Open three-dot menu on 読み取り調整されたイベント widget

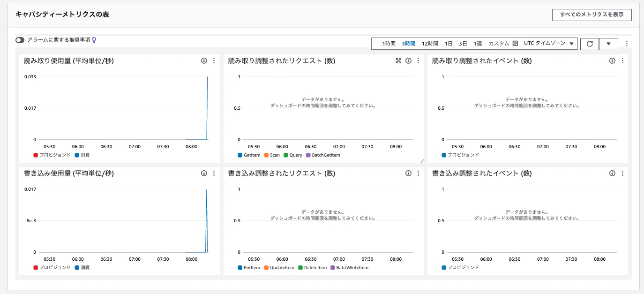622,60
